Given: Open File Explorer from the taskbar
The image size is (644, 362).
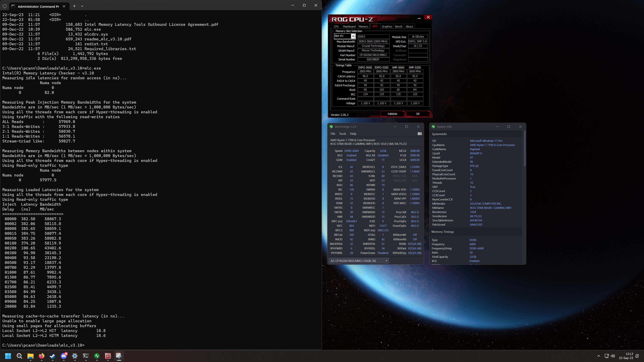Looking at the screenshot, I should click(x=31, y=356).
